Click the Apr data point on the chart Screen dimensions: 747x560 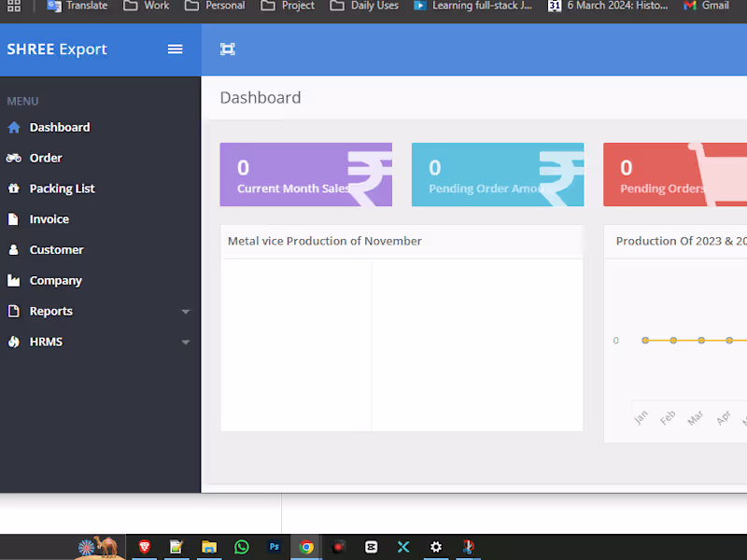coord(729,340)
